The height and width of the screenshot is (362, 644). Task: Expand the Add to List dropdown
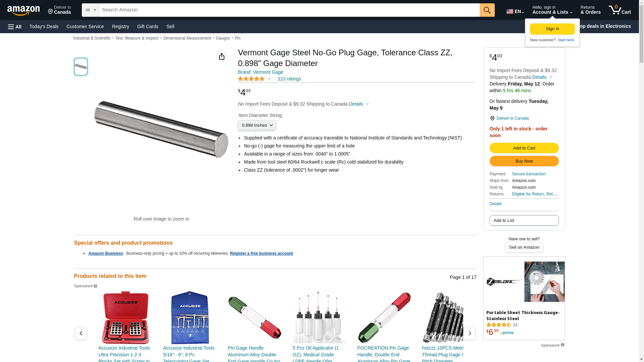(524, 221)
